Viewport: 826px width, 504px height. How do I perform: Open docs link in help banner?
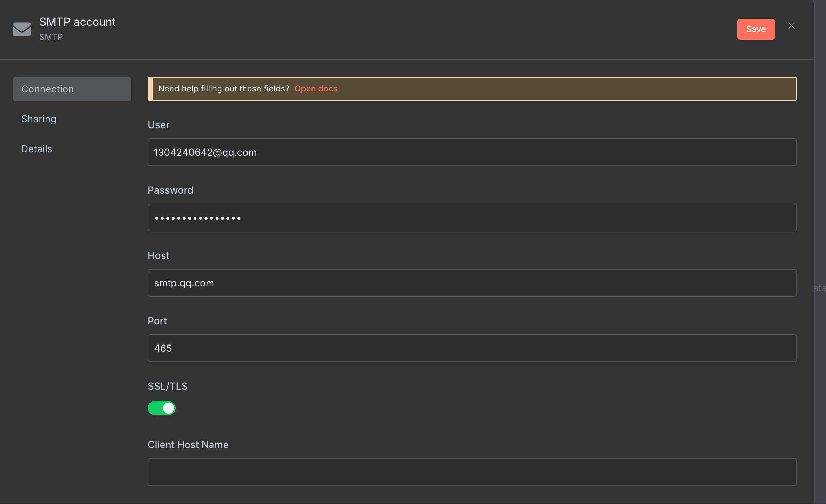pyautogui.click(x=316, y=89)
